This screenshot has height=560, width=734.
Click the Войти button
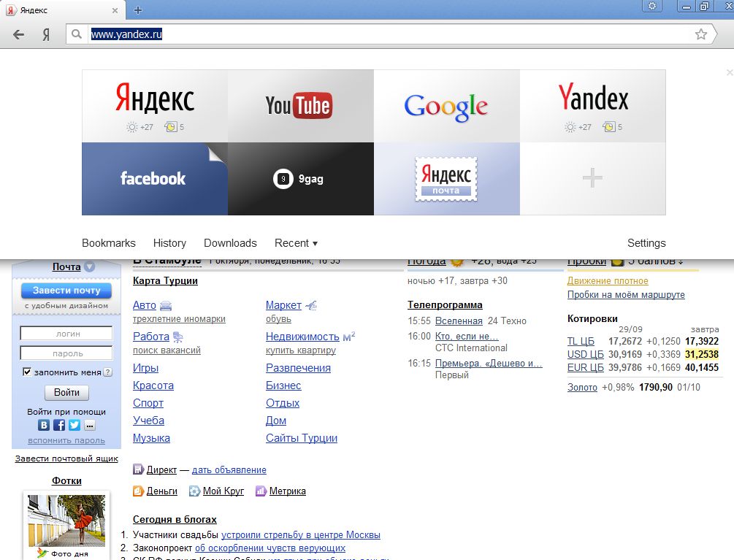[x=66, y=393]
